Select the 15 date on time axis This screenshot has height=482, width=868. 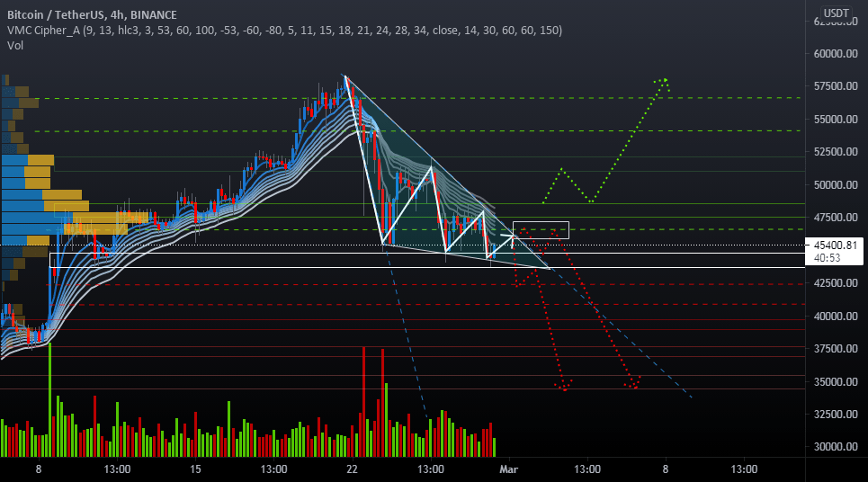point(195,469)
